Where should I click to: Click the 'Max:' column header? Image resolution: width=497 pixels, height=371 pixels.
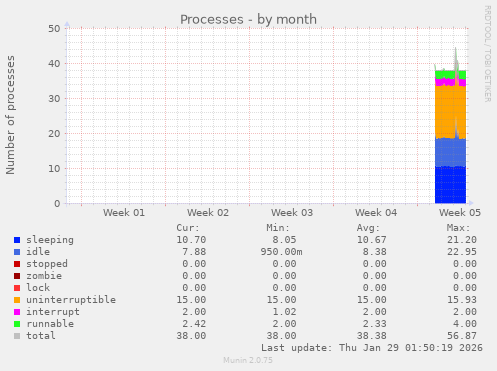click(458, 228)
